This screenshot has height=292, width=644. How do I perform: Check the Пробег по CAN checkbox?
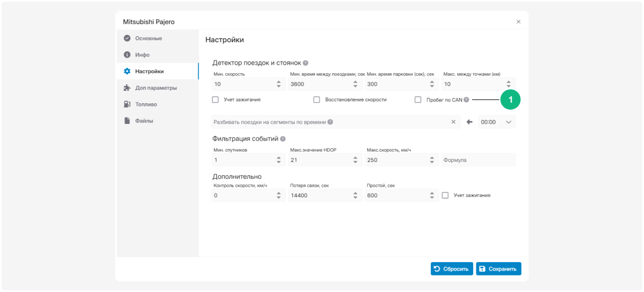418,99
